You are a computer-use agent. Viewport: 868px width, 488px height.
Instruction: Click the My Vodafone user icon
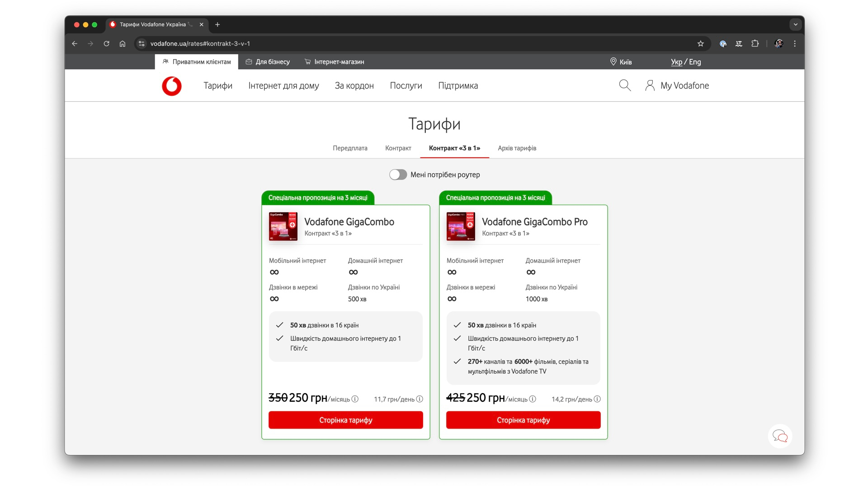(x=650, y=85)
